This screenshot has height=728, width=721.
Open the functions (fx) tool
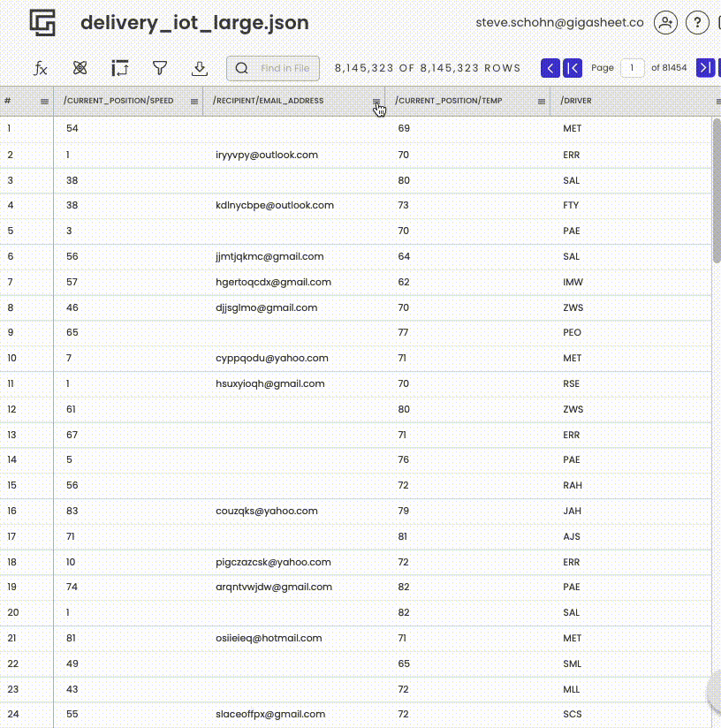41,67
